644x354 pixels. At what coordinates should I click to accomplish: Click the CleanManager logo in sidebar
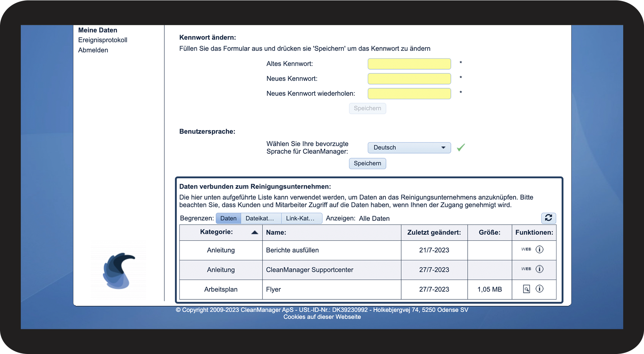pos(118,271)
